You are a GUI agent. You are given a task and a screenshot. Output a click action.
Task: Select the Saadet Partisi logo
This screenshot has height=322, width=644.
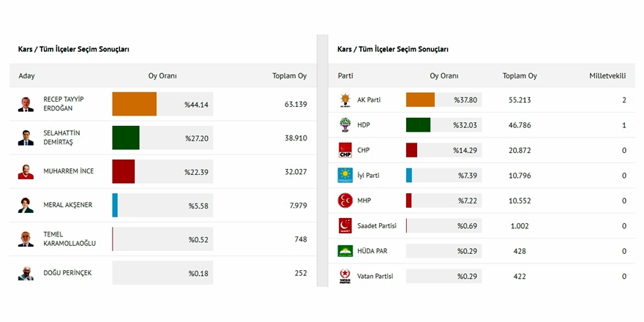[345, 226]
